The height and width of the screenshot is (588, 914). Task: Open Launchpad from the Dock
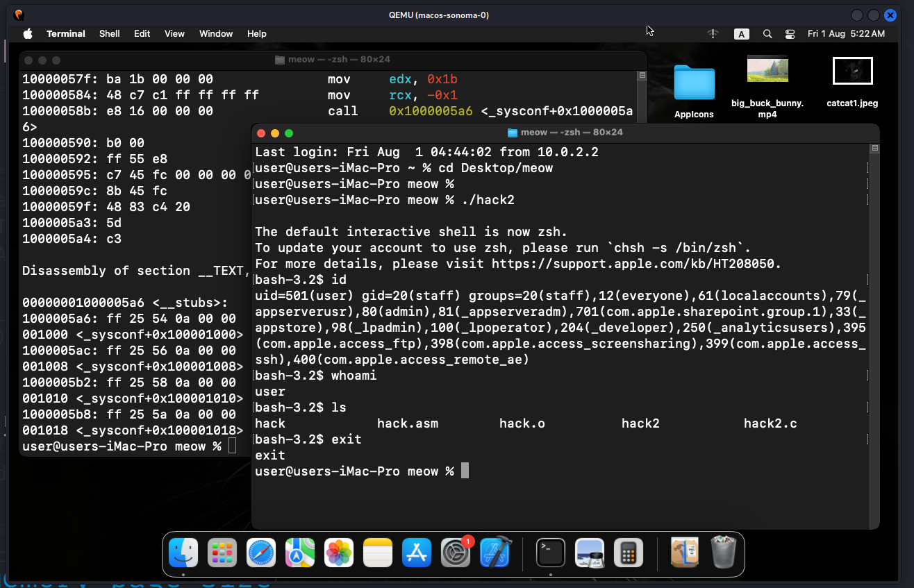[x=222, y=553]
